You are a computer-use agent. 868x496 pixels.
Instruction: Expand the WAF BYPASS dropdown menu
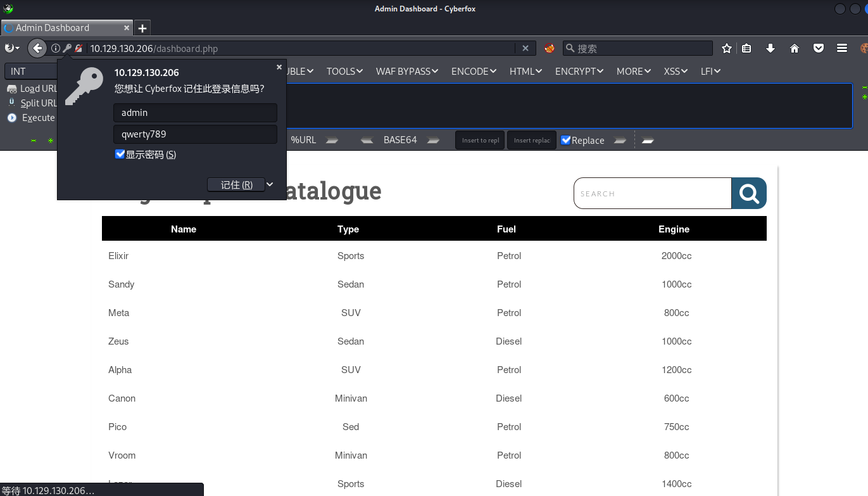coord(406,71)
